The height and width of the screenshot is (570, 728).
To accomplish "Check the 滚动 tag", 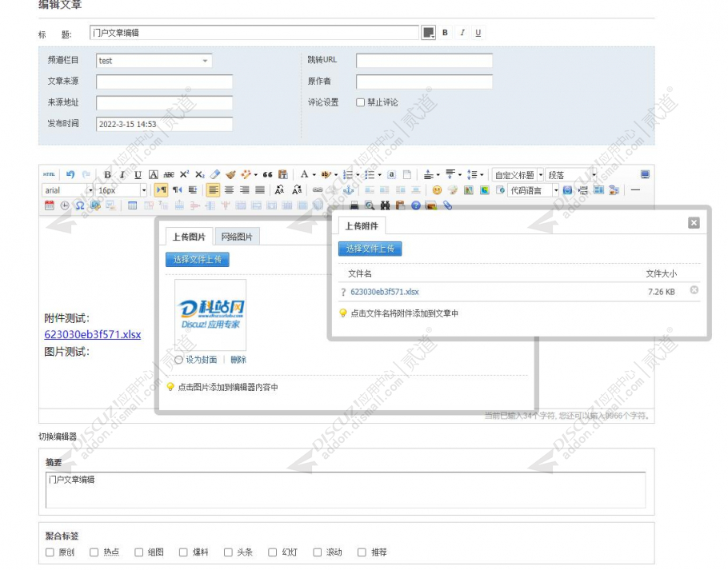I will (317, 552).
